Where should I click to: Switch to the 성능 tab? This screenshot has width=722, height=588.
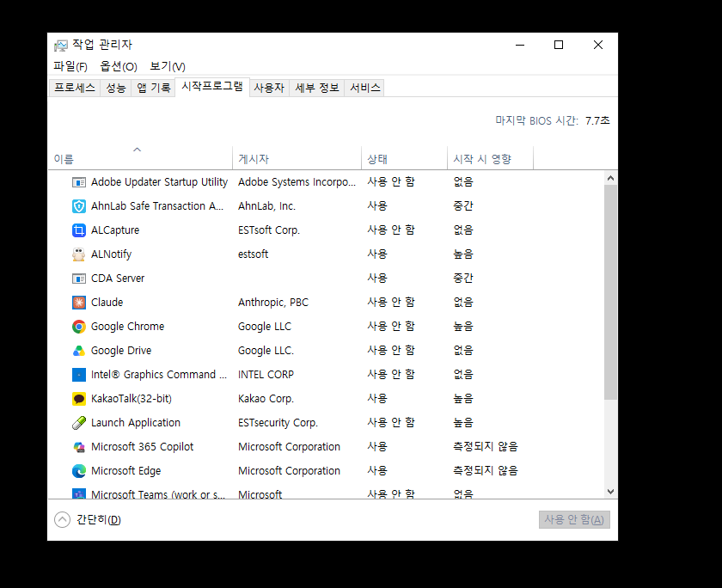(x=116, y=88)
